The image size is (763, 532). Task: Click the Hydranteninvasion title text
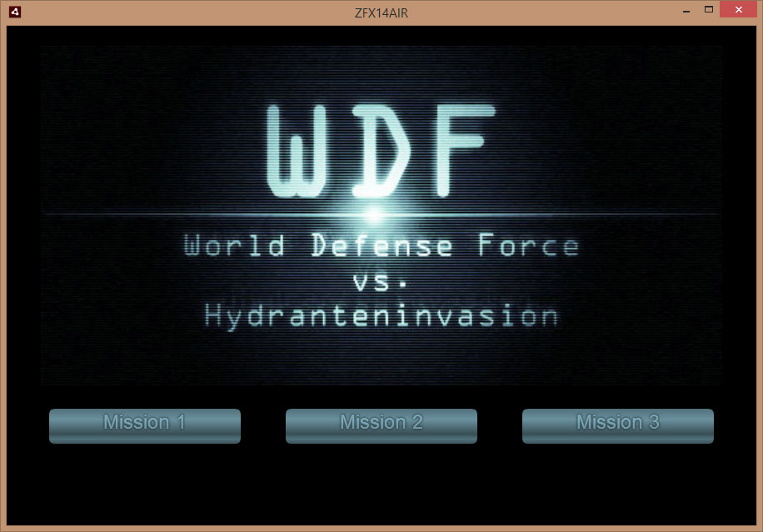click(x=381, y=316)
